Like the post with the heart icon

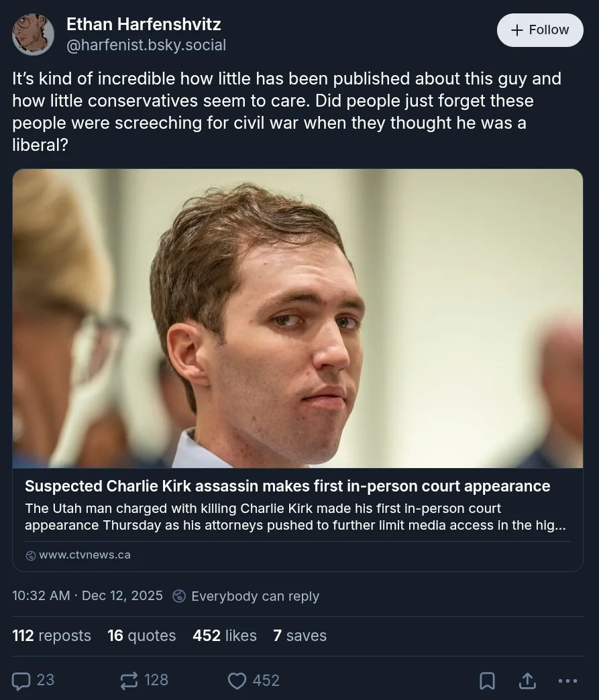point(237,681)
